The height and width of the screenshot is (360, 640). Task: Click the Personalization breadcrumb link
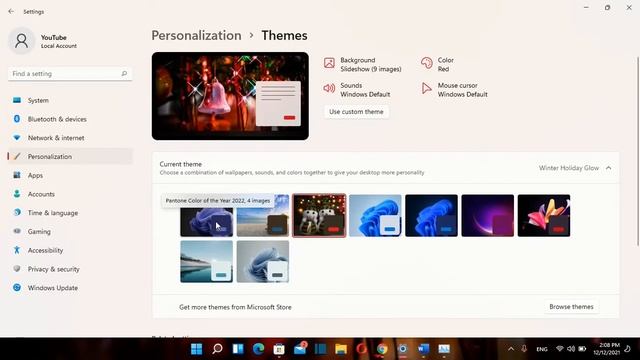[196, 36]
